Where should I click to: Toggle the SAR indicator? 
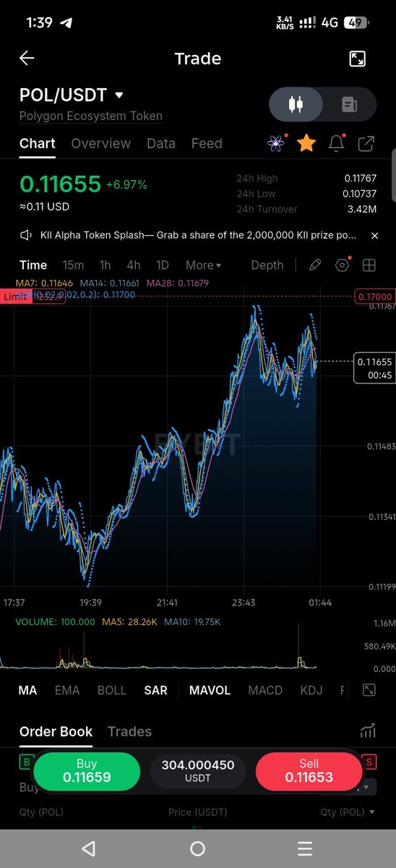click(x=156, y=690)
